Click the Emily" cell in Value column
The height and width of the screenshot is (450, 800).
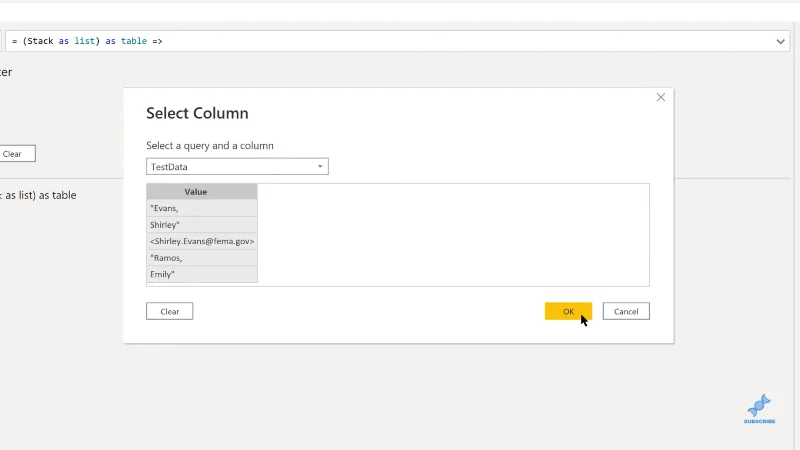click(202, 274)
